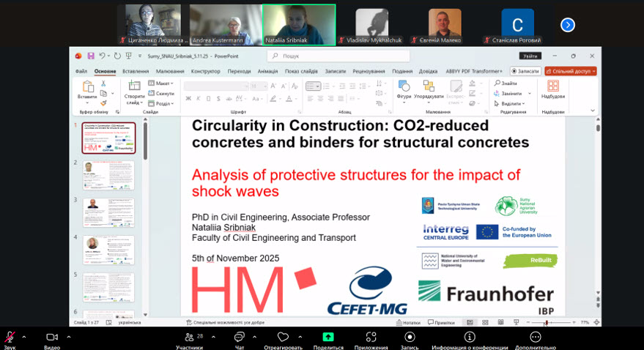Expand audio options arrow next to Звук

pyautogui.click(x=24, y=337)
